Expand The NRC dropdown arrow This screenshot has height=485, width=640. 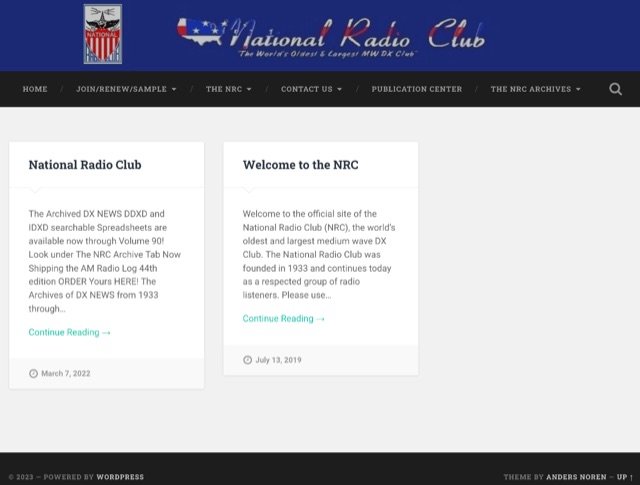[249, 89]
